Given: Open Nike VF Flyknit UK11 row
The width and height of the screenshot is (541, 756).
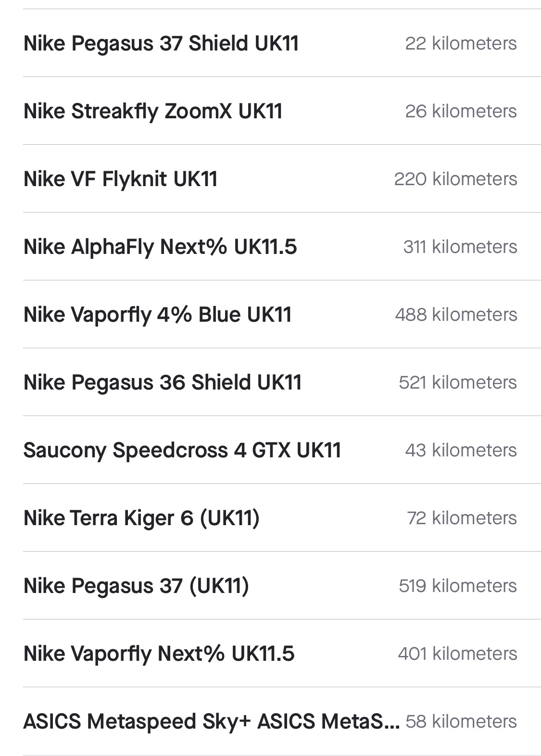Looking at the screenshot, I should [x=270, y=179].
